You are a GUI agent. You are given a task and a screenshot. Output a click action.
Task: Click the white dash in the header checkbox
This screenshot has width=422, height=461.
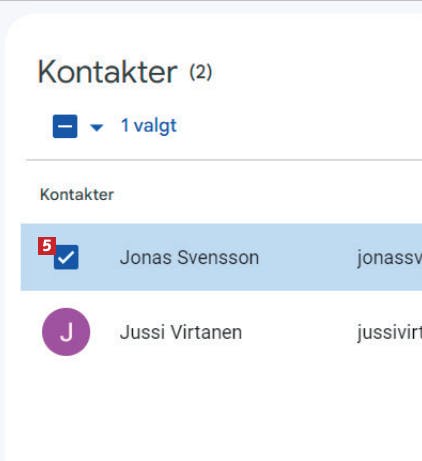point(65,126)
